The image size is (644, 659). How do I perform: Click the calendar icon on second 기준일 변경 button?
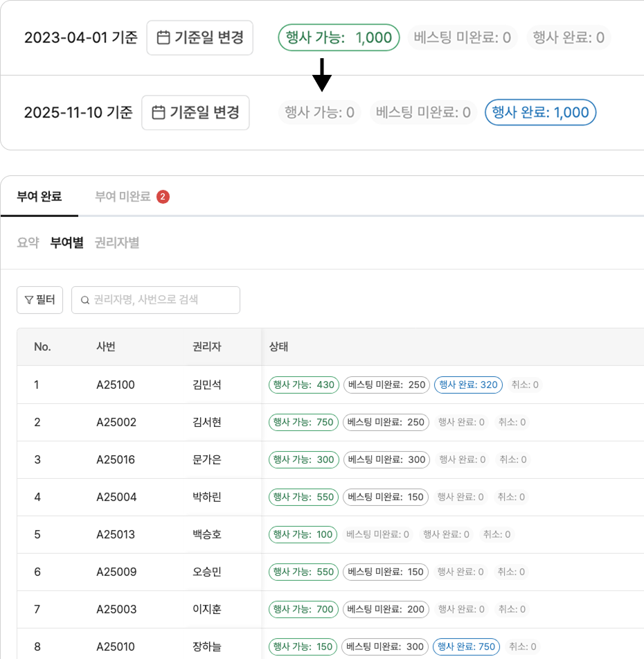coord(159,113)
